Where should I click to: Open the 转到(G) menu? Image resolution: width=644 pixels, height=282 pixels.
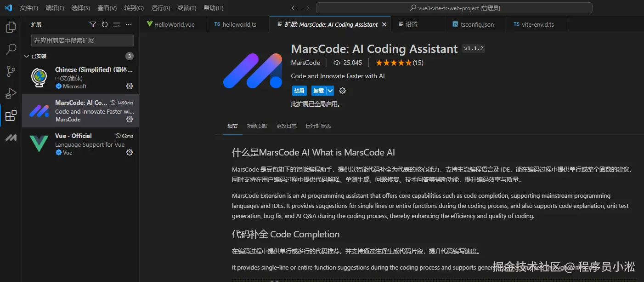tap(134, 8)
